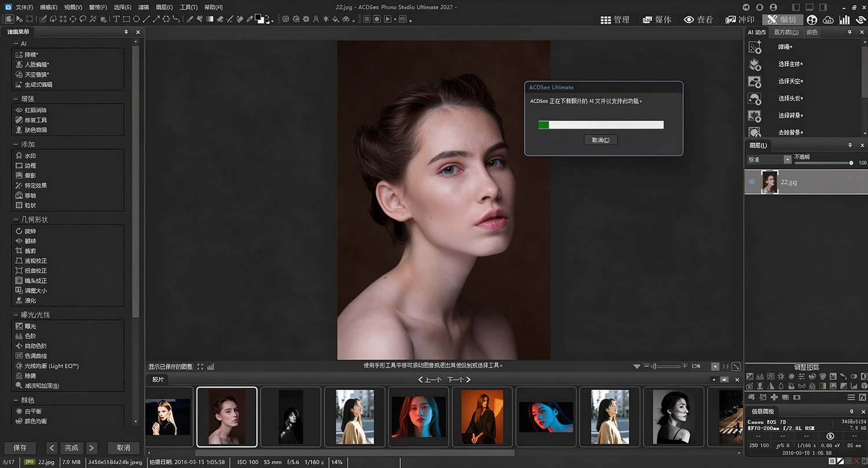The image size is (868, 468).
Task: Run the 去除背景 AI action
Action: [790, 132]
